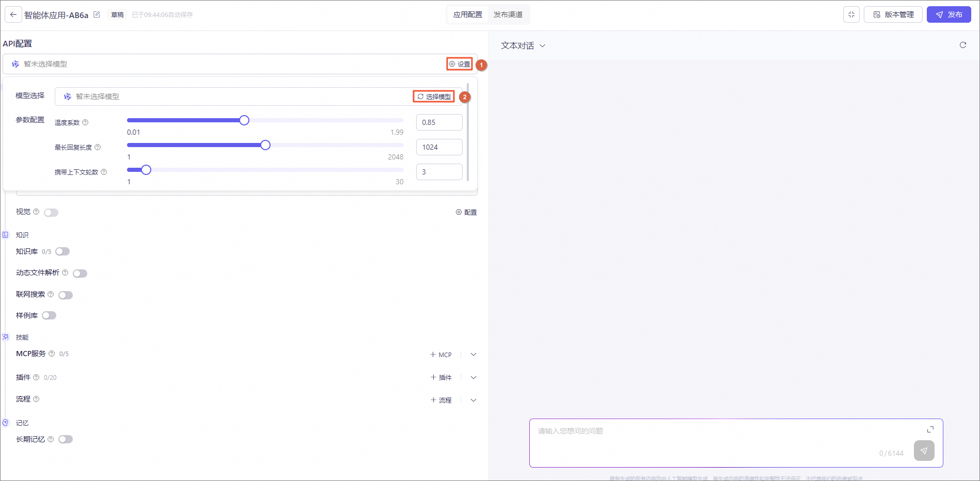The height and width of the screenshot is (481, 980).
Task: Click the 智能体应用-AB6a title
Action: pyautogui.click(x=56, y=15)
